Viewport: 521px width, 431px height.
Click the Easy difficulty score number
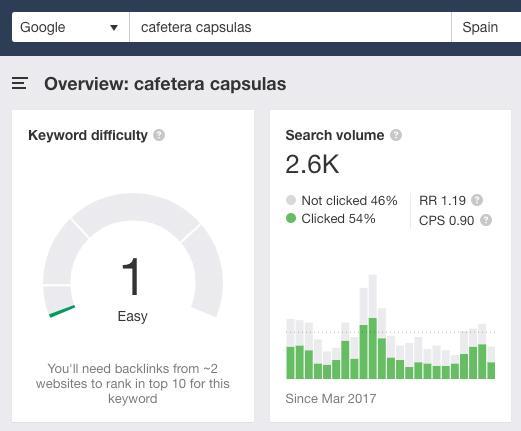click(x=131, y=276)
